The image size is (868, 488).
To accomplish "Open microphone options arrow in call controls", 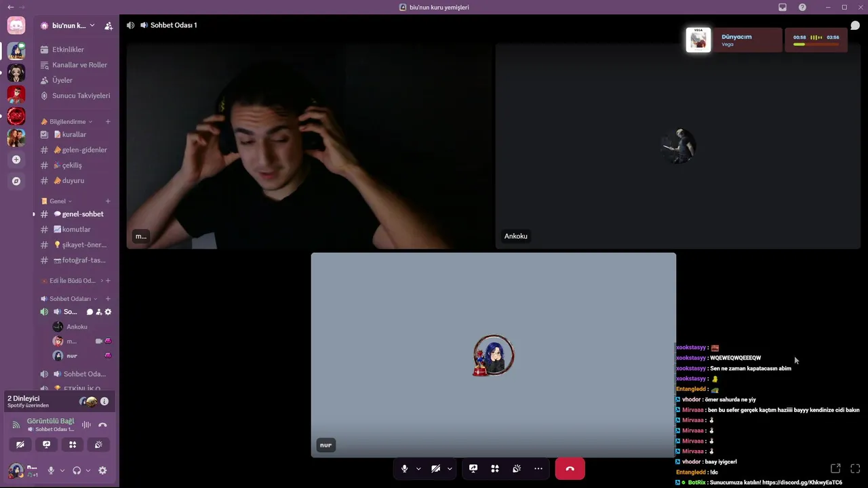I will pyautogui.click(x=418, y=468).
